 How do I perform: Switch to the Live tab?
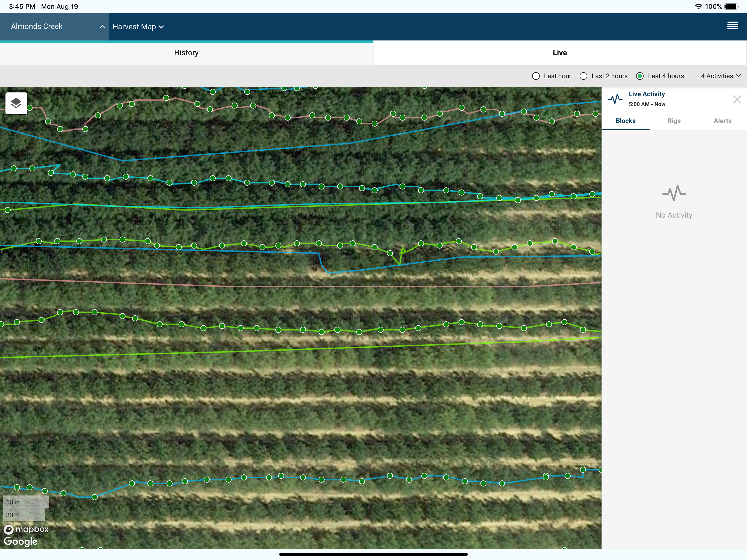[560, 53]
